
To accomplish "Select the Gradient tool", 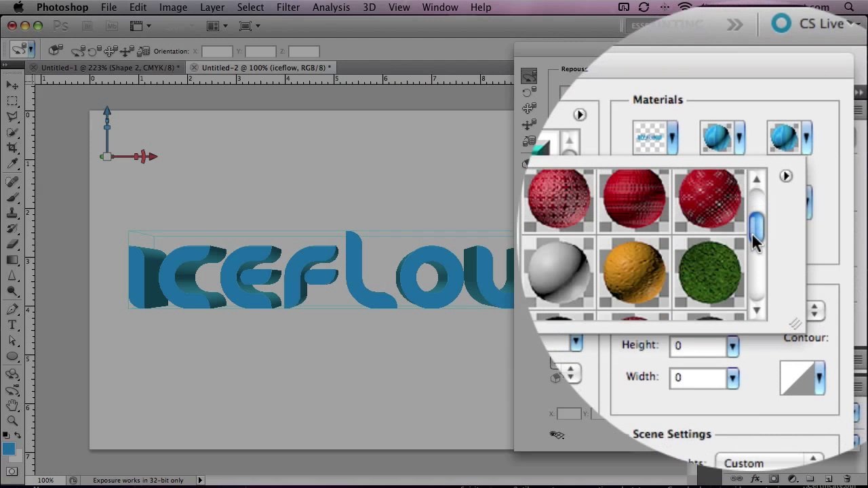I will point(12,260).
